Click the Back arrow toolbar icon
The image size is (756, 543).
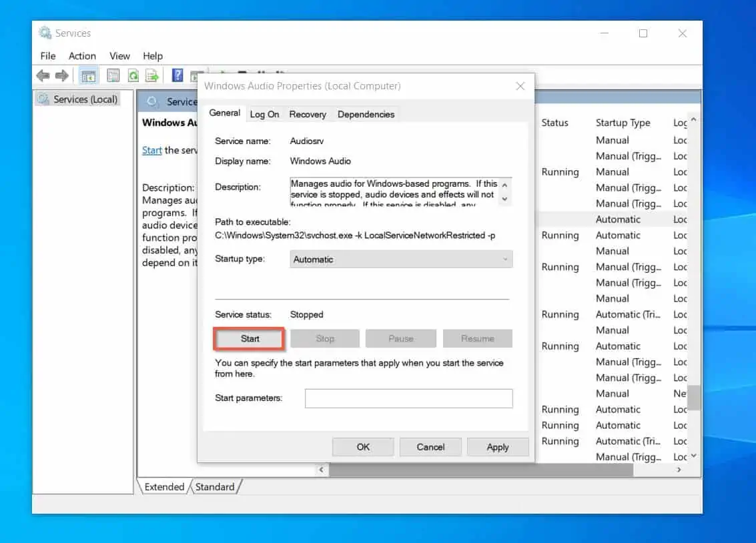[x=43, y=75]
